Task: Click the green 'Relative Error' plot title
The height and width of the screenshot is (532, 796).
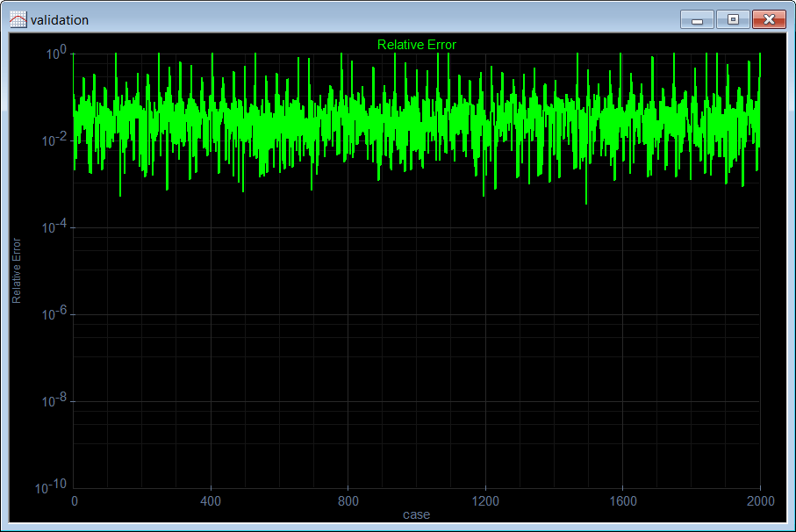Action: click(x=417, y=45)
